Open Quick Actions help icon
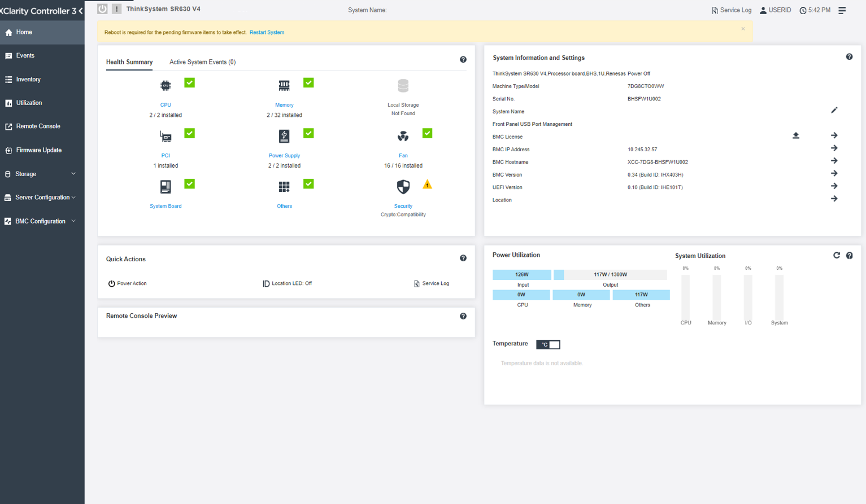This screenshot has width=866, height=504. [x=463, y=258]
